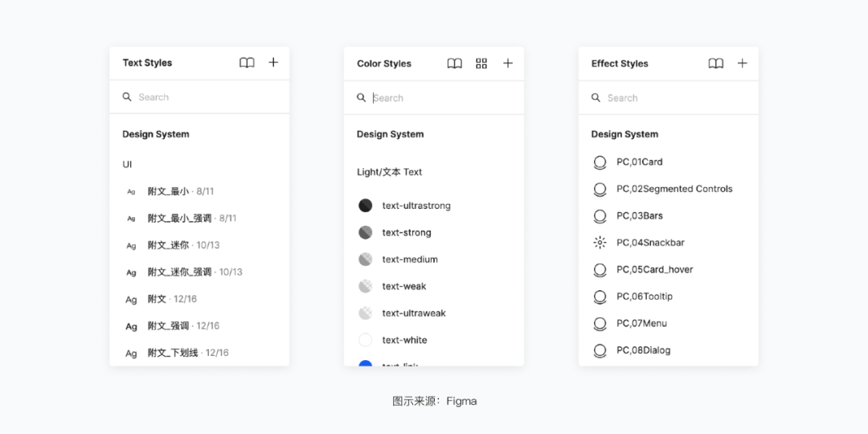This screenshot has width=868, height=434.
Task: Select the PC,02Segmented Controls effect style
Action: click(674, 190)
